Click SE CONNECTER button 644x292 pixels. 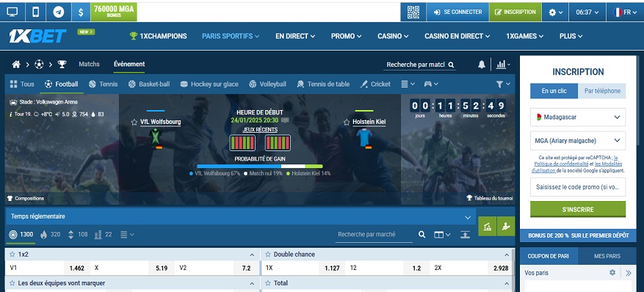pyautogui.click(x=457, y=12)
